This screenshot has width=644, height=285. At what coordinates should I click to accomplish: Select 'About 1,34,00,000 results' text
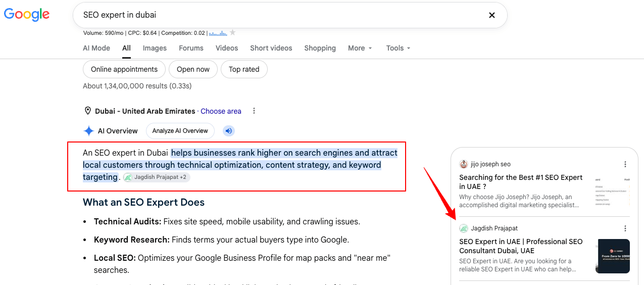point(137,86)
